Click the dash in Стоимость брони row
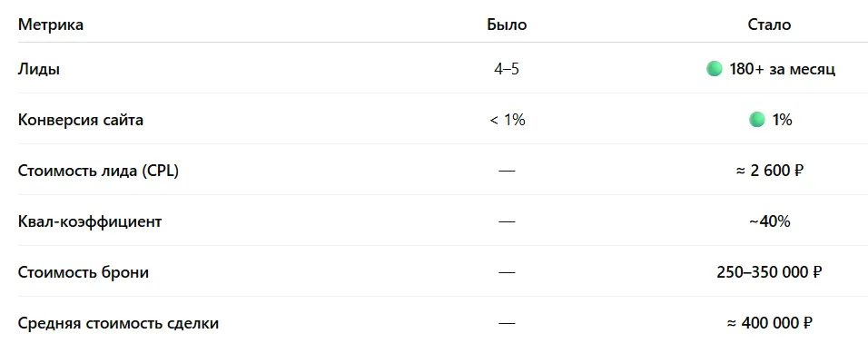The image size is (868, 363). coord(507,272)
